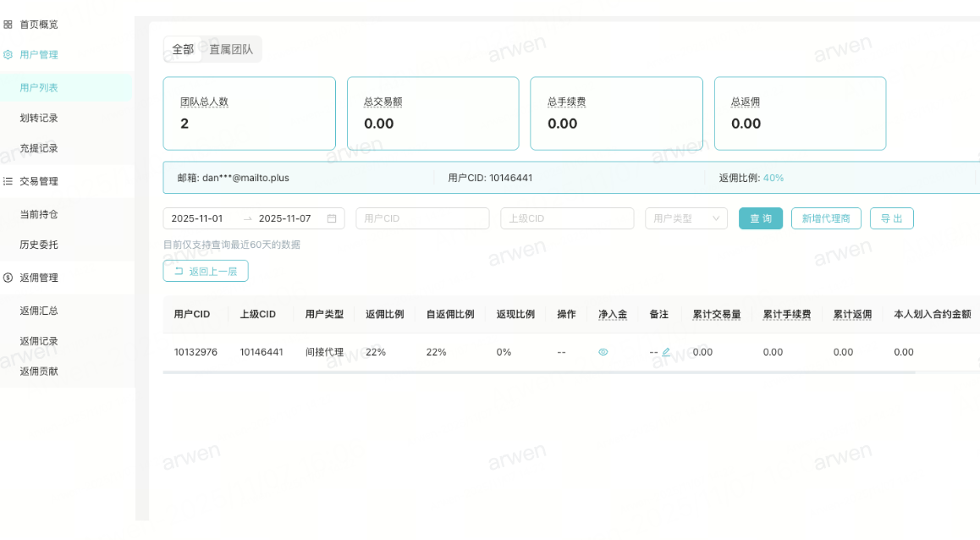The width and height of the screenshot is (980, 540).
Task: Click the 交易管理 list icon
Action: pyautogui.click(x=8, y=181)
